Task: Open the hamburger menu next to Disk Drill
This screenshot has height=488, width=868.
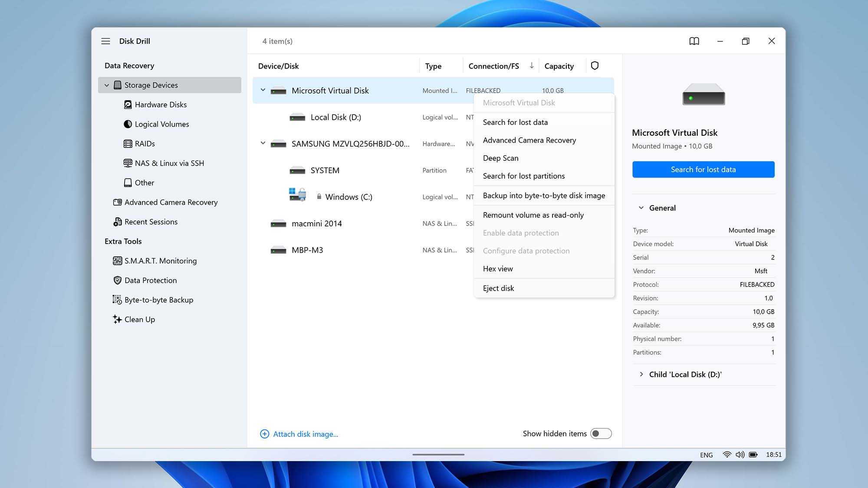Action: click(x=105, y=41)
